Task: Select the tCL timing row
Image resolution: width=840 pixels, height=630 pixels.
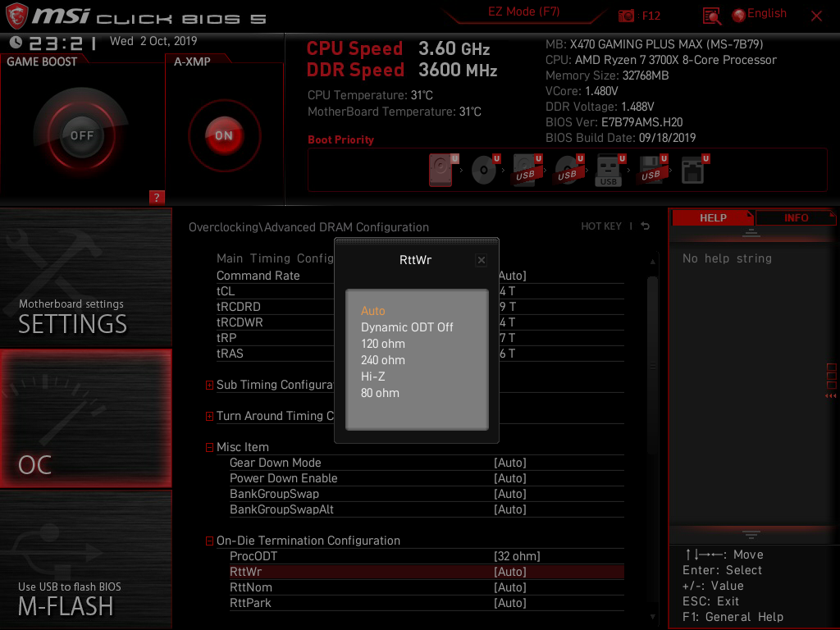Action: (420, 291)
